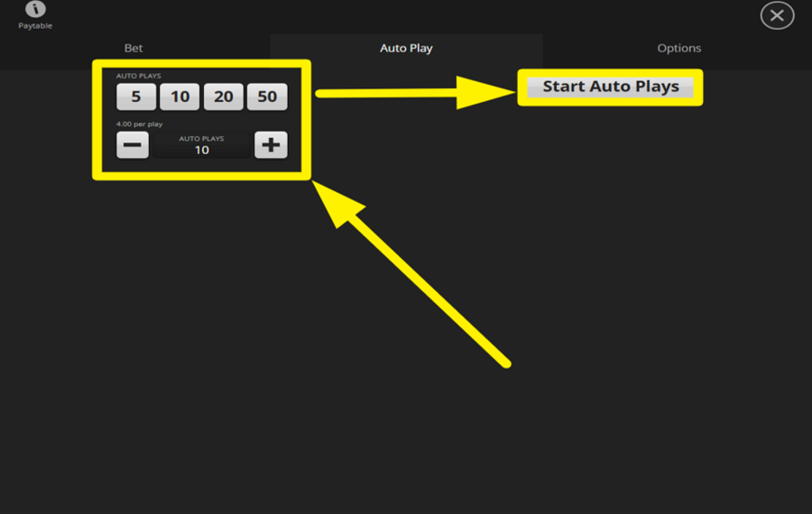Screen dimensions: 812x514
Task: Click the "4.00 per play" text
Action: (x=140, y=124)
